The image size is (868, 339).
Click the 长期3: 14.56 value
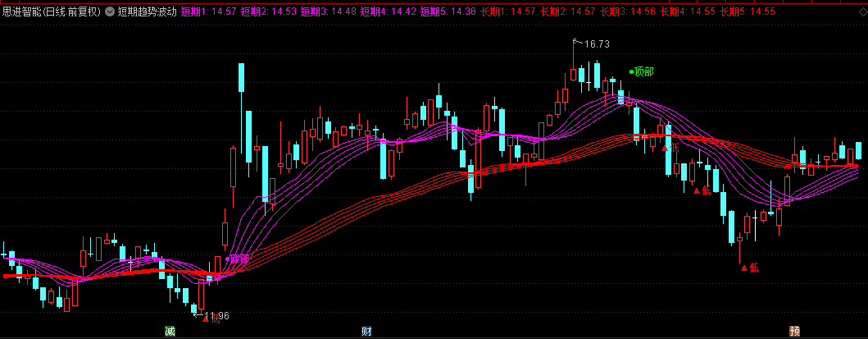(627, 11)
